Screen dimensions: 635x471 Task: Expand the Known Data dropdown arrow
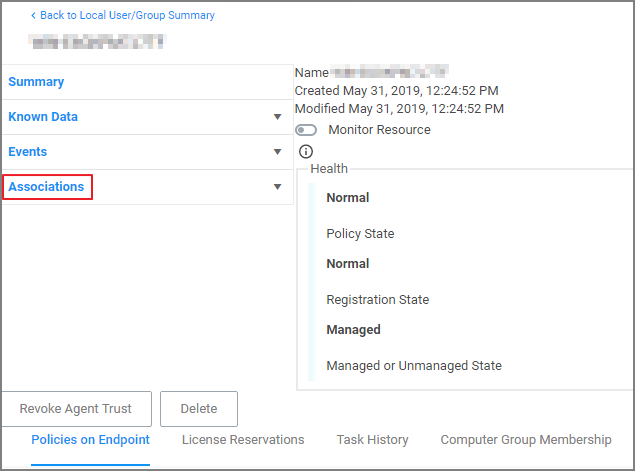[277, 117]
